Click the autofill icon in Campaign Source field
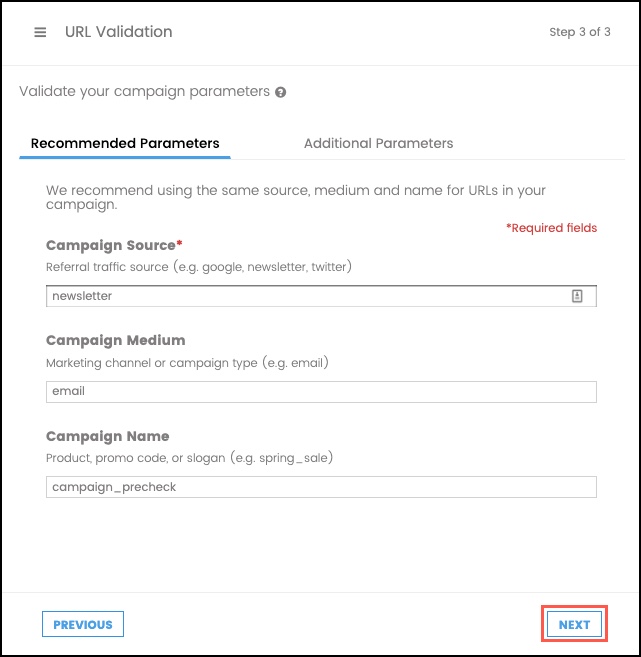The height and width of the screenshot is (657, 641). coord(577,296)
